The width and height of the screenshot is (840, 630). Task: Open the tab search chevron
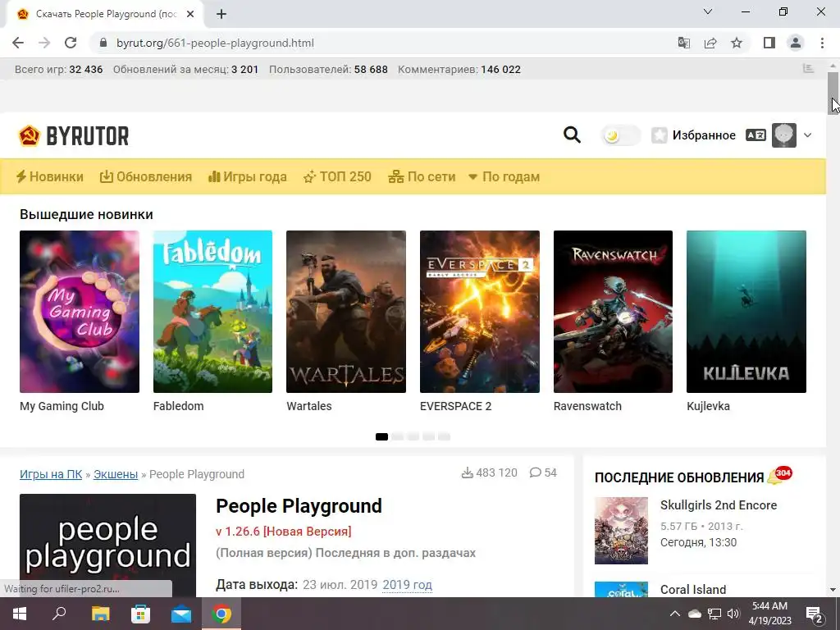pyautogui.click(x=708, y=11)
